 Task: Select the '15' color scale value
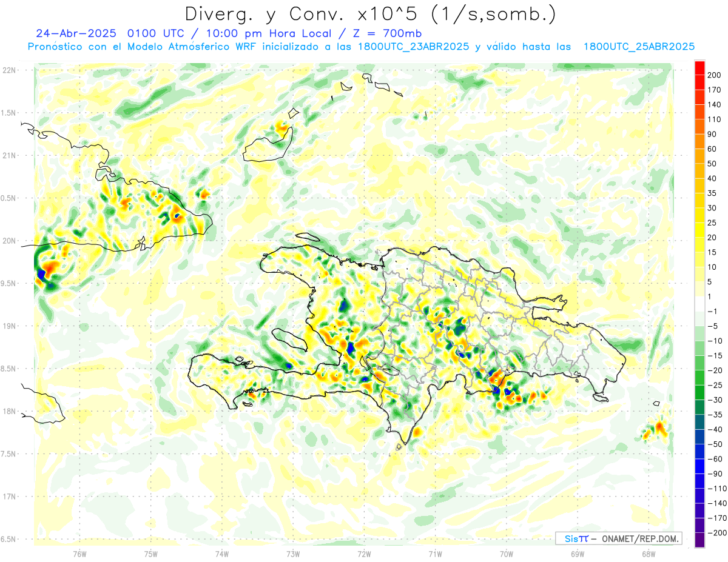pyautogui.click(x=712, y=252)
